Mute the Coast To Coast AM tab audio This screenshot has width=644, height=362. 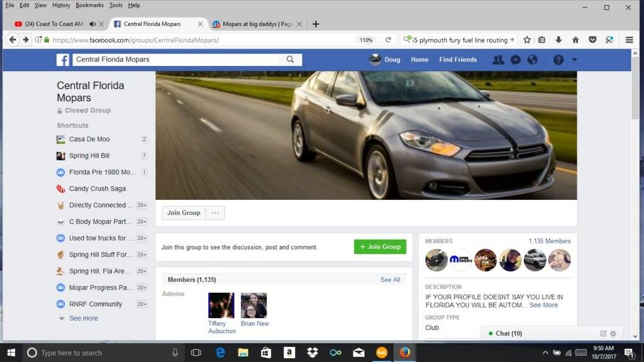point(92,24)
